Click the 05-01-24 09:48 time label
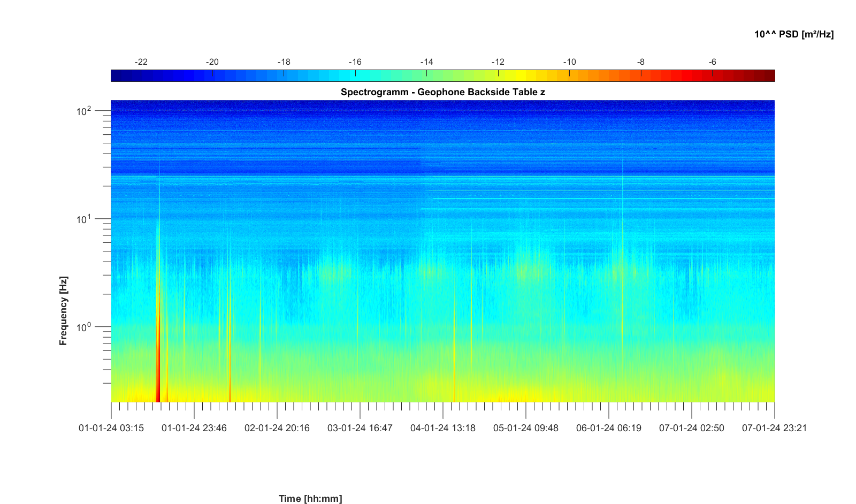856x504 pixels. tap(526, 428)
